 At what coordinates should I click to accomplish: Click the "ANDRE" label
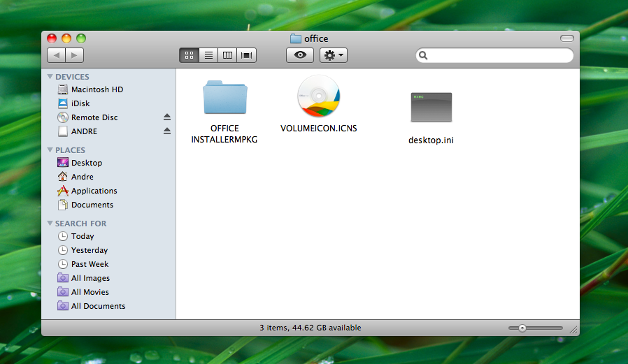(x=84, y=131)
